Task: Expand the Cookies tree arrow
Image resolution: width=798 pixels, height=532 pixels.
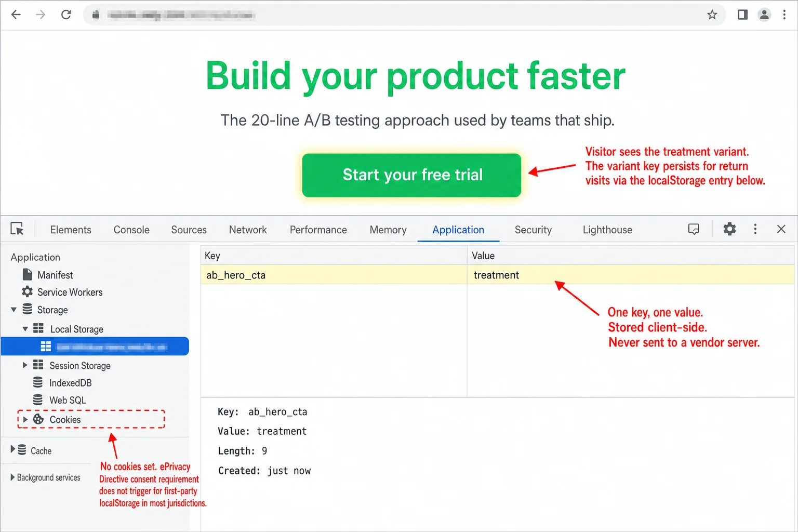Action: [25, 419]
